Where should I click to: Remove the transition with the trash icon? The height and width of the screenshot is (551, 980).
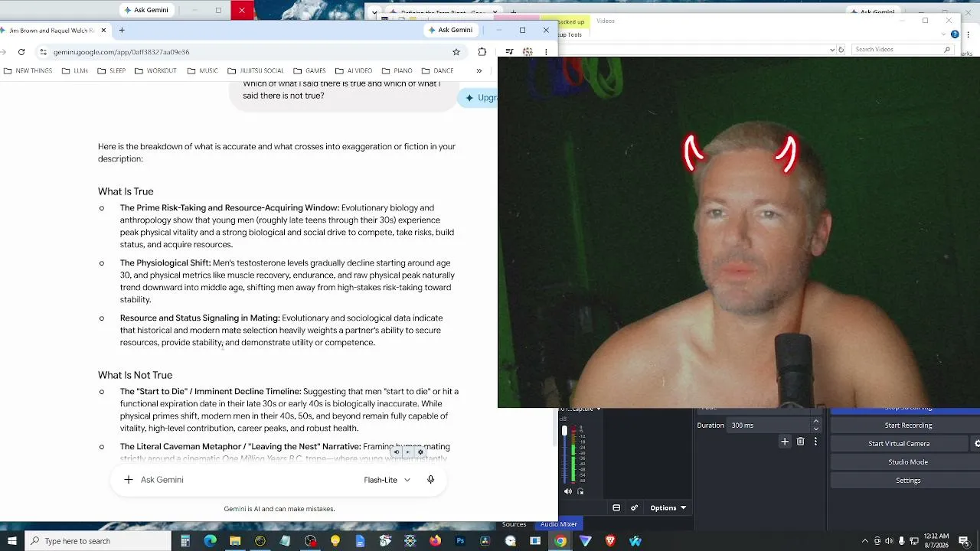tap(801, 442)
